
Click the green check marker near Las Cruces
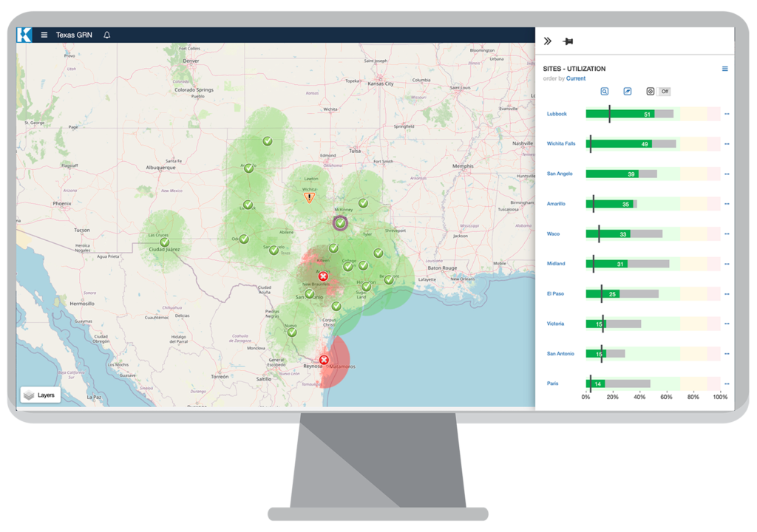pyautogui.click(x=165, y=241)
